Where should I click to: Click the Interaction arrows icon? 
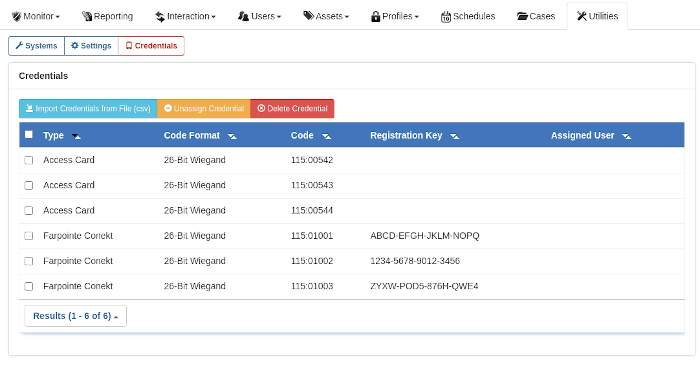pyautogui.click(x=160, y=17)
